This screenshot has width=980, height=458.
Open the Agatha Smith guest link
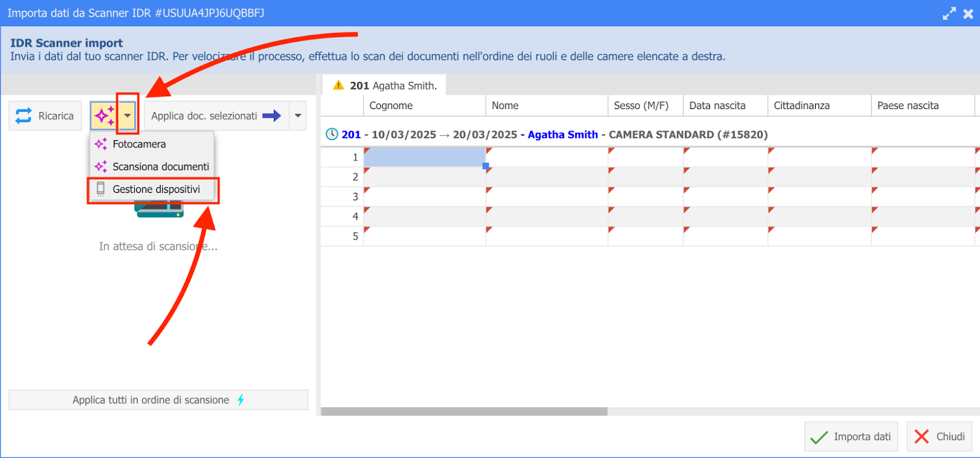(x=562, y=135)
